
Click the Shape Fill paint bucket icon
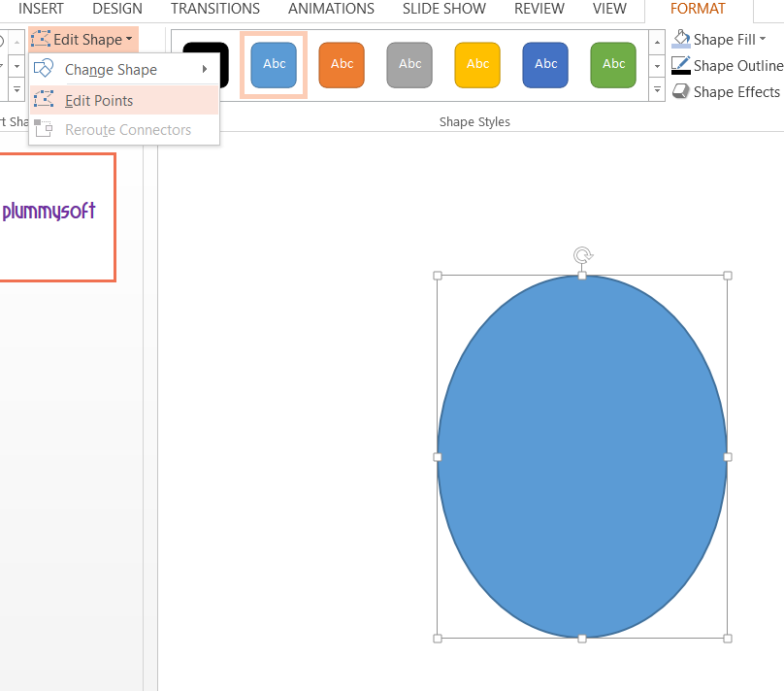click(x=680, y=39)
